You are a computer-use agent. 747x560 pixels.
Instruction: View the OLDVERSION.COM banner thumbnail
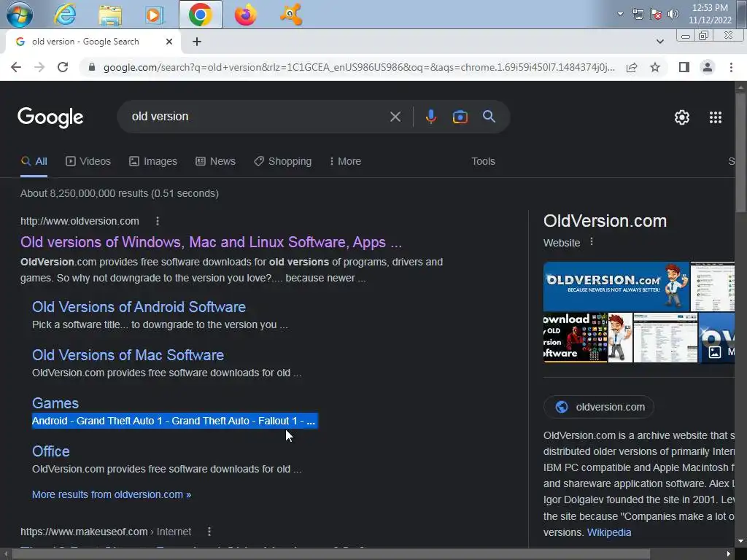[x=616, y=286]
